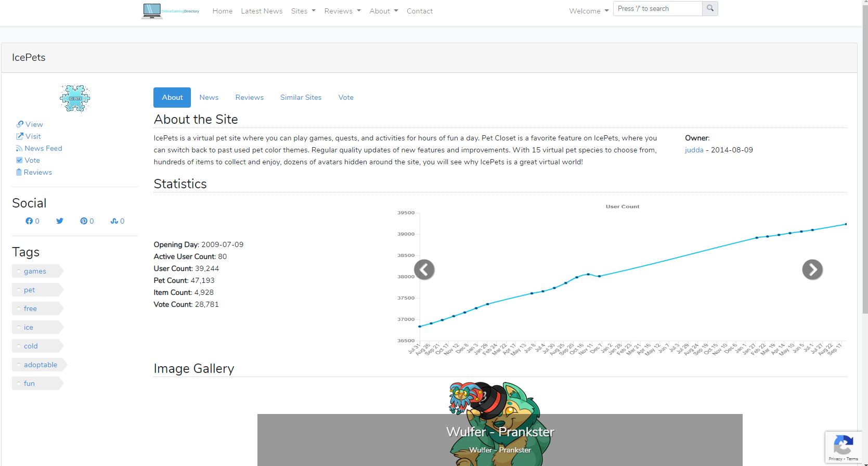Select the pet tag
Image resolution: width=868 pixels, height=466 pixels.
pyautogui.click(x=37, y=290)
